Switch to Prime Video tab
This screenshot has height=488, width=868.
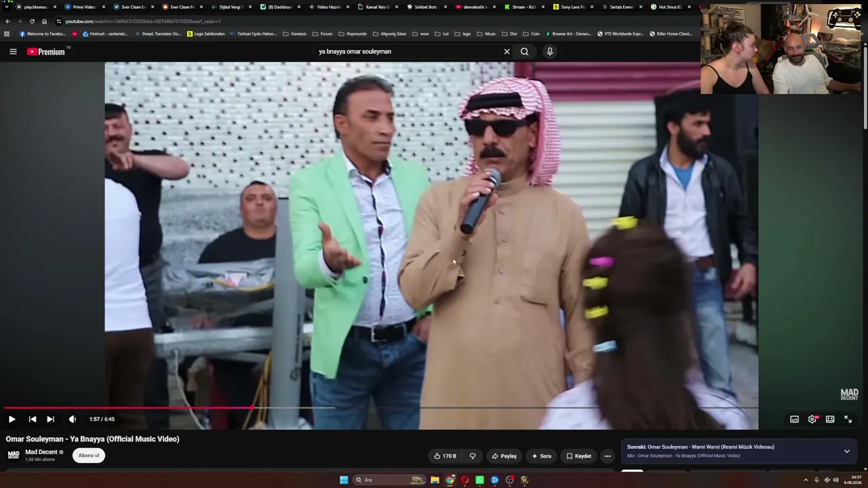(x=84, y=7)
